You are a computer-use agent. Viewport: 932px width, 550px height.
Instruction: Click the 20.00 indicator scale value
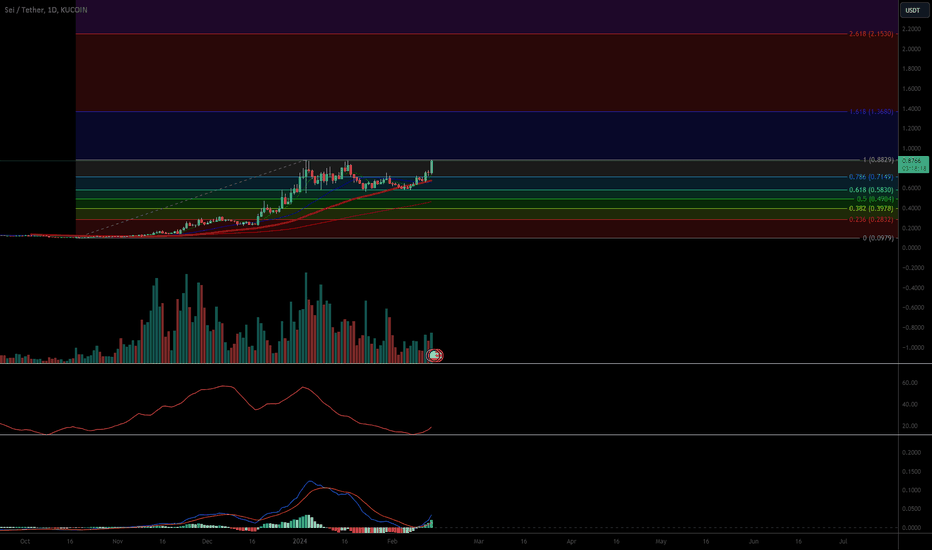pyautogui.click(x=910, y=426)
